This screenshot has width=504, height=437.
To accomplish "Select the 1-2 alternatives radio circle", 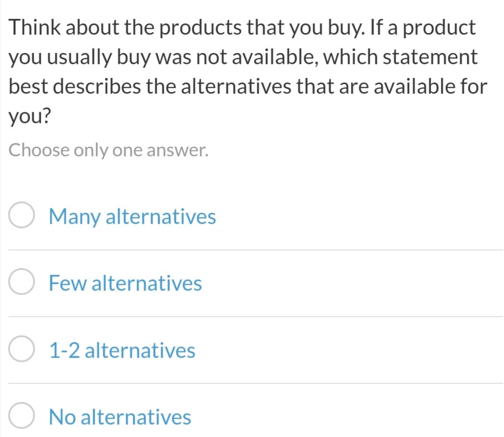I will (x=21, y=349).
